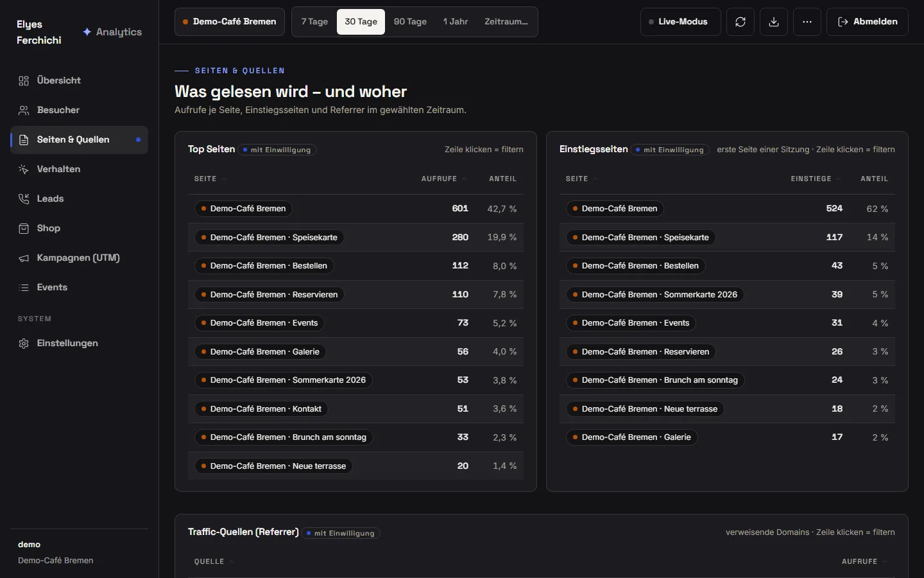
Task: Sort Einstiegsseiten by Seite column
Action: click(581, 179)
